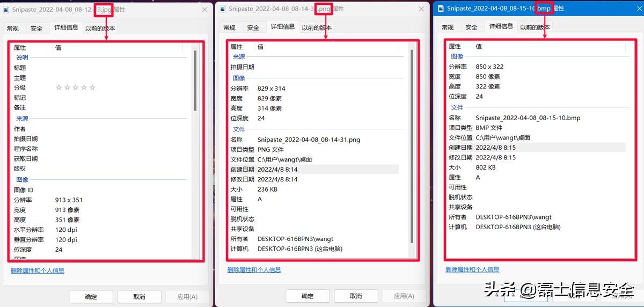Select the 作者 property row in jpg window

tap(100, 129)
